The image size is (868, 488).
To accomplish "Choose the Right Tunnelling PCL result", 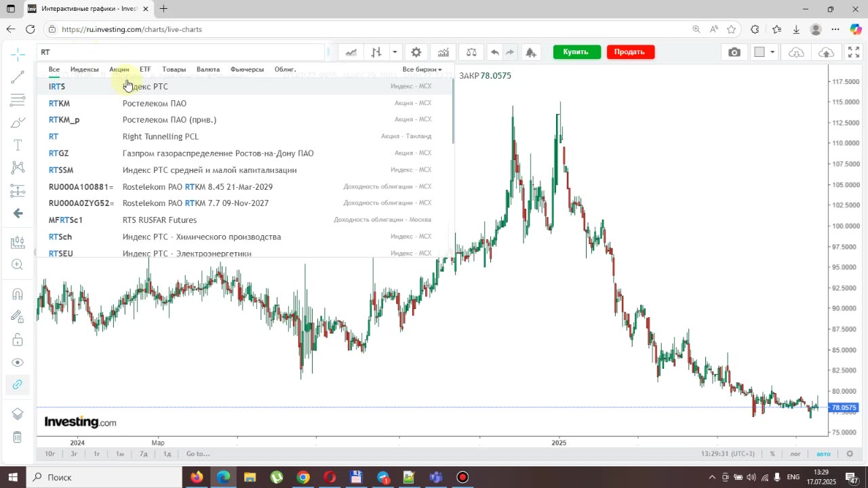I will click(244, 136).
